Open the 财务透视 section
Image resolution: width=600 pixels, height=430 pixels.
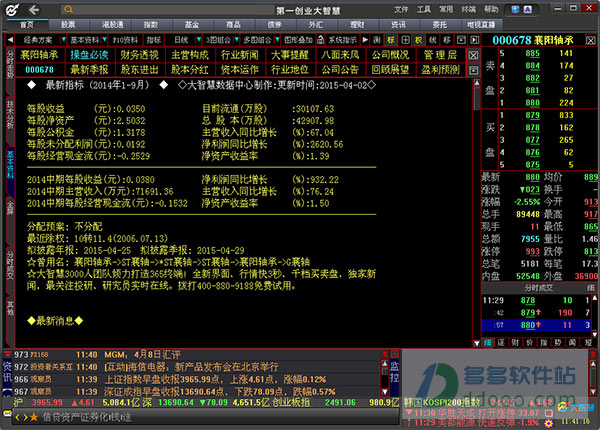coord(140,55)
